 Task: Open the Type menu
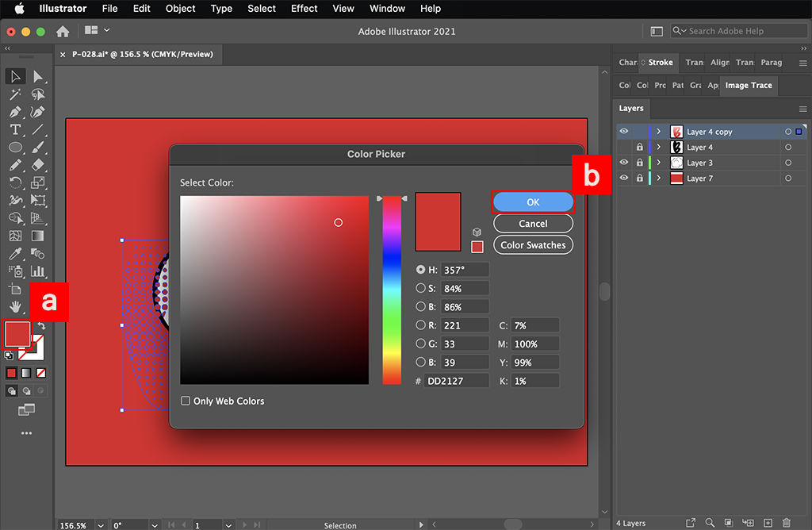[221, 8]
